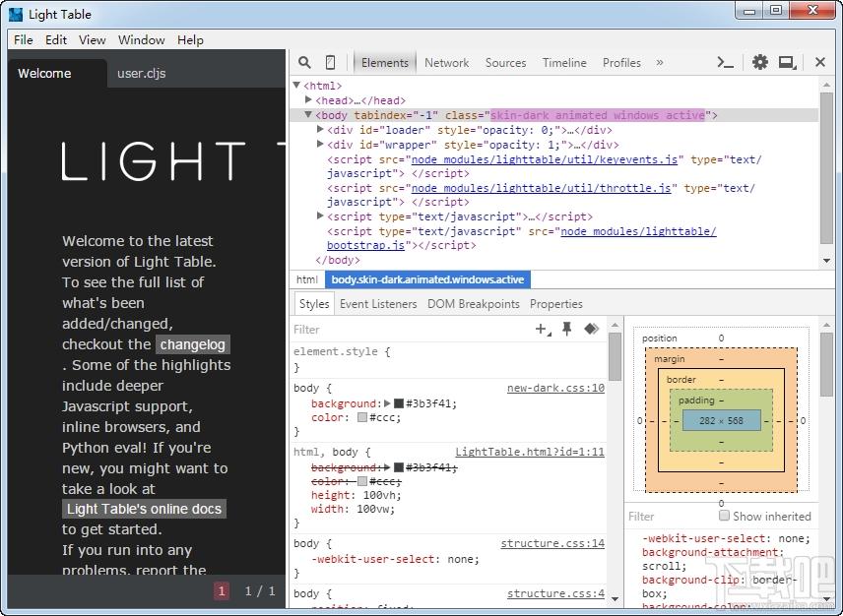Open the Edit menu
Image resolution: width=843 pixels, height=616 pixels.
[x=56, y=39]
